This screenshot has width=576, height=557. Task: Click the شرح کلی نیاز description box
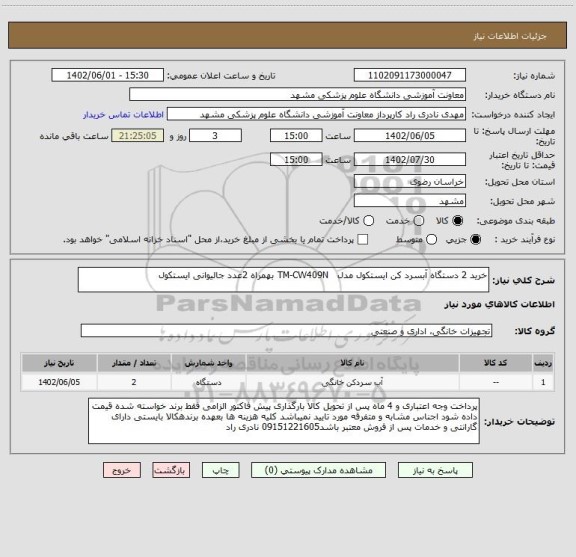tap(284, 280)
